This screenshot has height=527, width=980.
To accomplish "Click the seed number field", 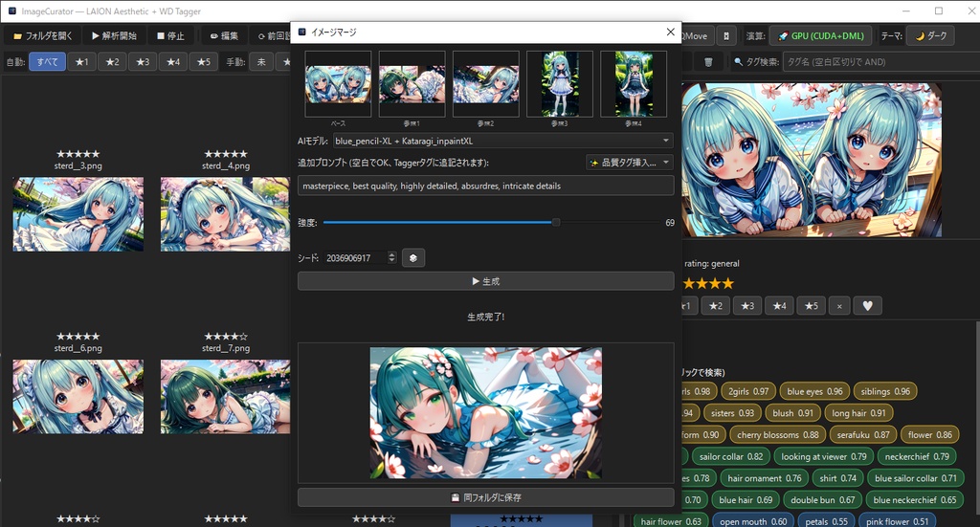I will pyautogui.click(x=356, y=258).
